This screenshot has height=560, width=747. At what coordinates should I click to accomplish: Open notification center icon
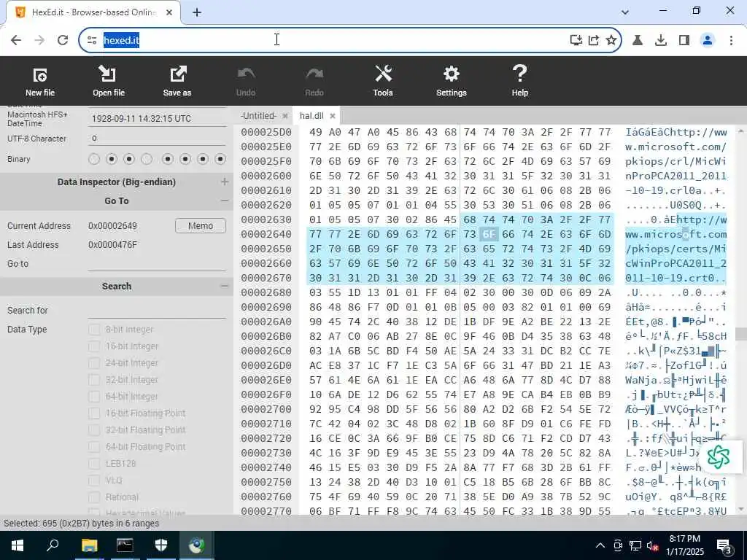724,545
